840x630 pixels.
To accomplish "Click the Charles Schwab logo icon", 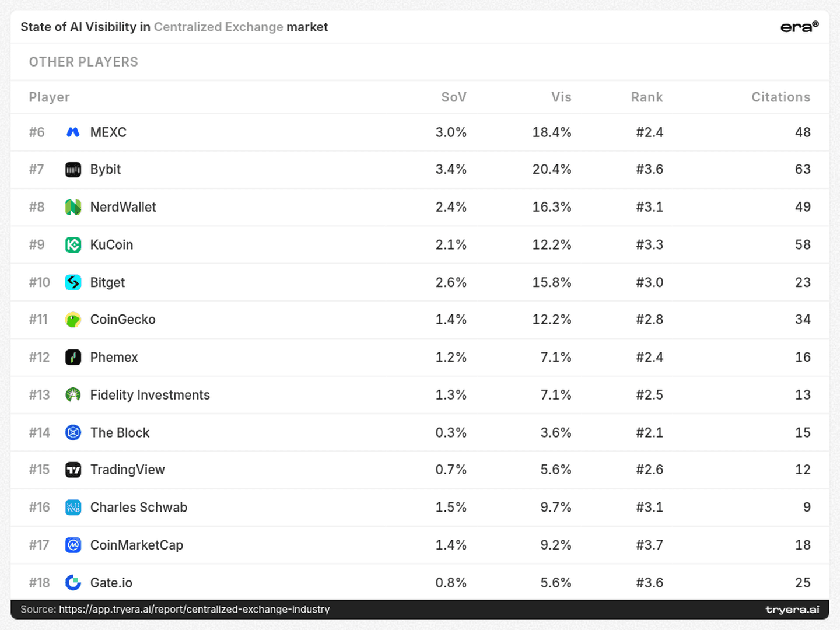I will coord(73,508).
